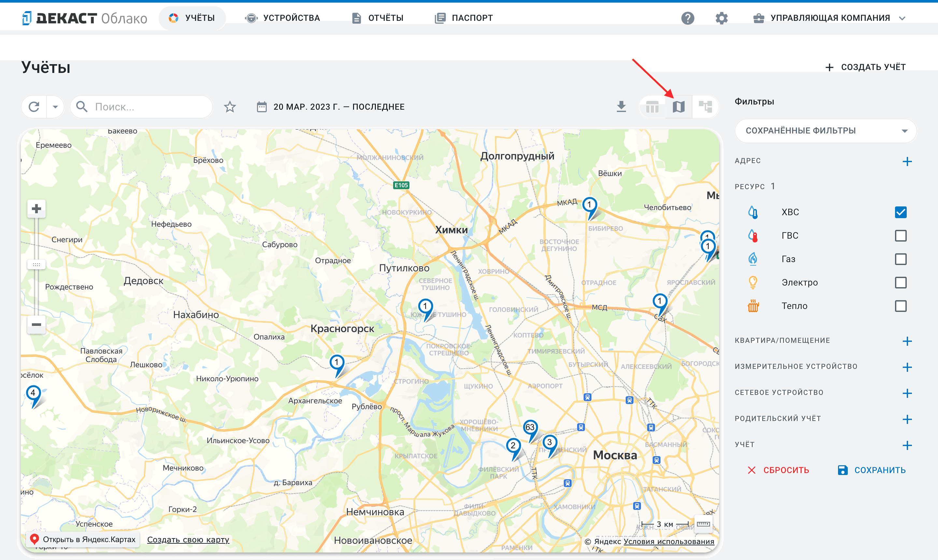The height and width of the screenshot is (560, 938).
Task: Open the Создать свою карту link
Action: (188, 539)
